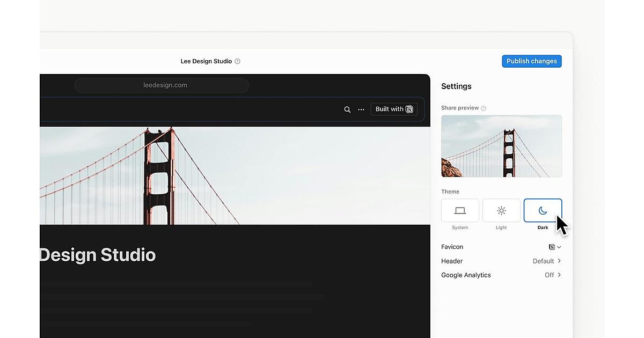The width and height of the screenshot is (644, 338).
Task: Click the Theme label
Action: pyautogui.click(x=450, y=192)
